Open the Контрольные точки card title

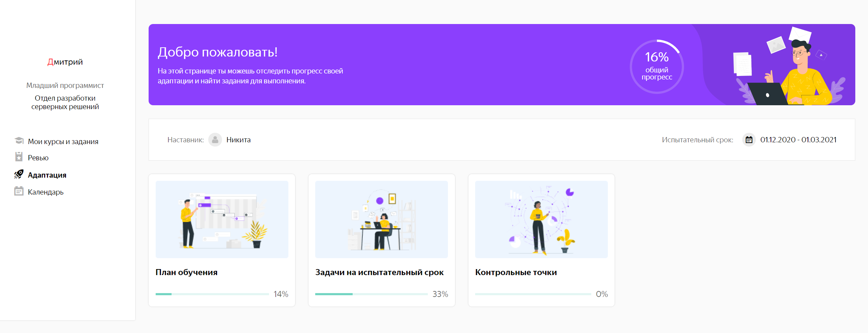[x=516, y=272]
